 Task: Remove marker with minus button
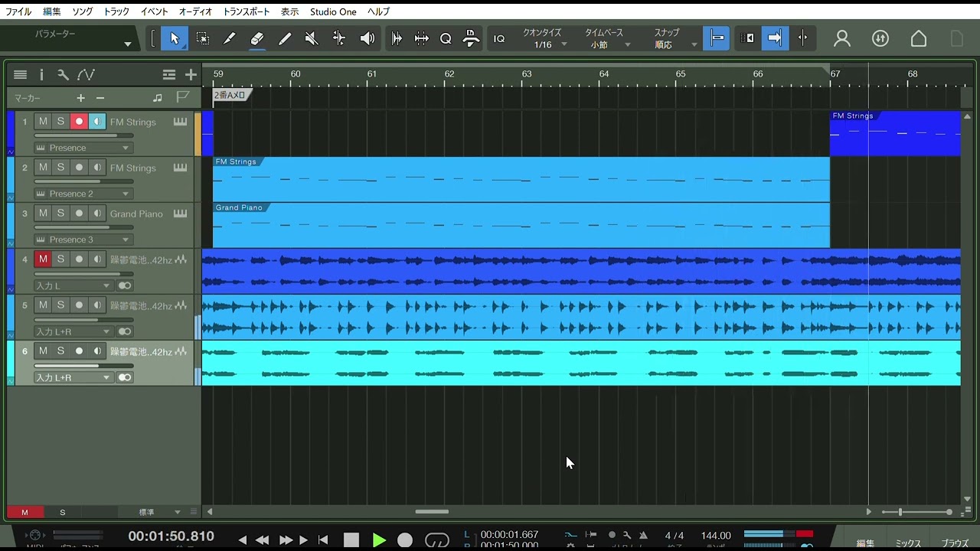100,98
